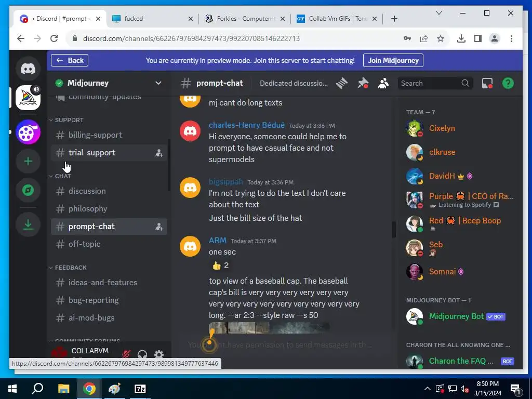Click the search magnifier icon in Discord
The height and width of the screenshot is (399, 532).
tap(465, 83)
